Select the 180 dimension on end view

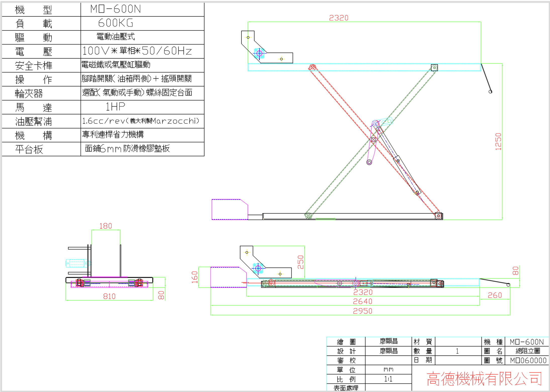[106, 226]
